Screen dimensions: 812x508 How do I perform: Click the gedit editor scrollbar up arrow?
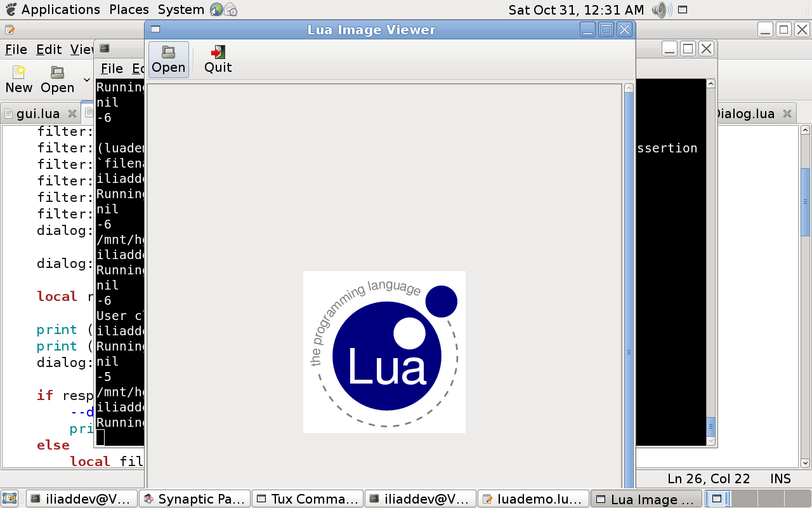(x=806, y=130)
